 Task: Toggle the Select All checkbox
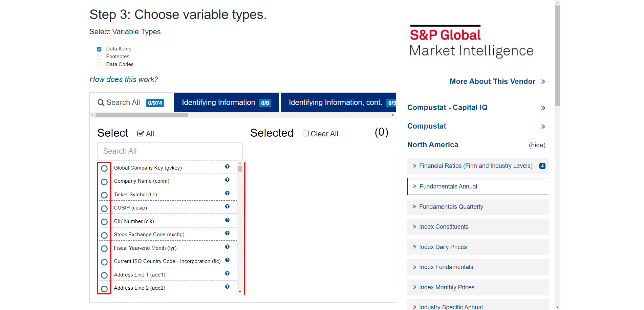[141, 133]
